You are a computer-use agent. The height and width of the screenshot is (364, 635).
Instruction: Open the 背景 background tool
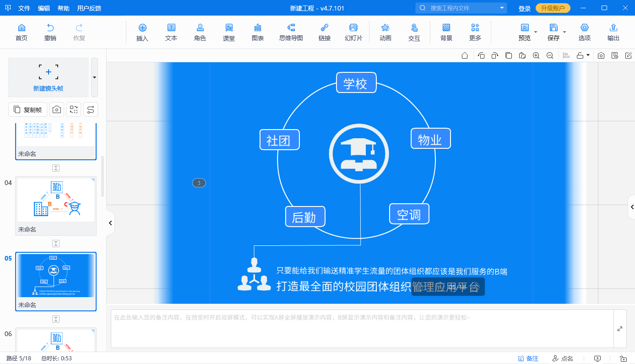coord(446,32)
